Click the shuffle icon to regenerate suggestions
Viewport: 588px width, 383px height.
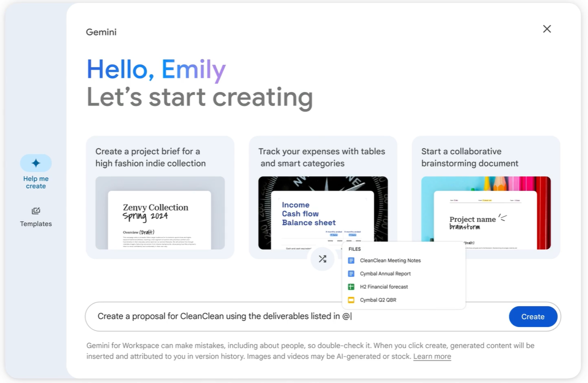tap(322, 259)
